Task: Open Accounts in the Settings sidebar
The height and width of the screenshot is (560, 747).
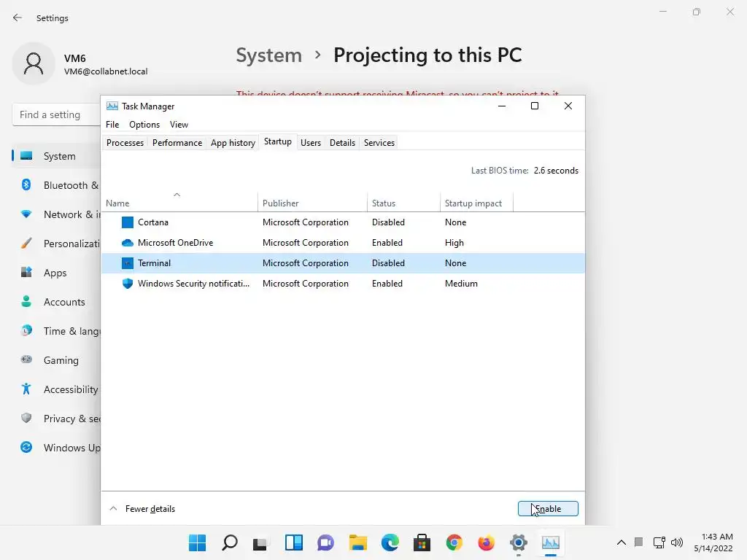Action: tap(56, 302)
